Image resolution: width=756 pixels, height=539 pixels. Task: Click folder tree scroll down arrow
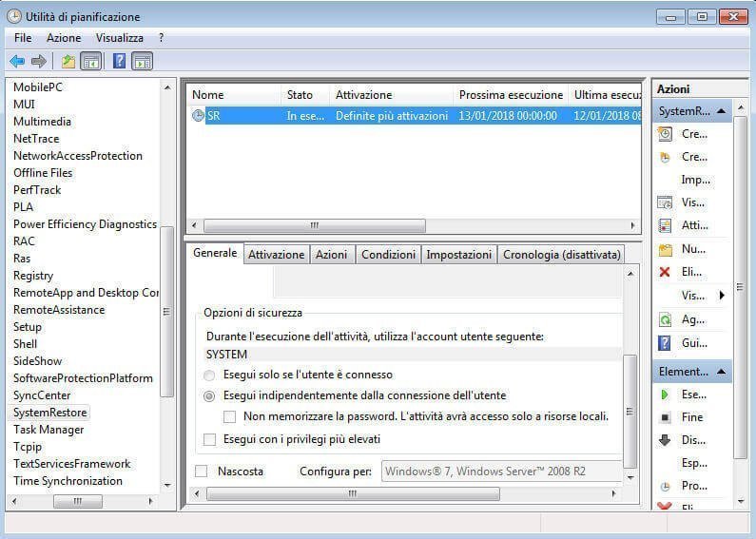[x=167, y=485]
